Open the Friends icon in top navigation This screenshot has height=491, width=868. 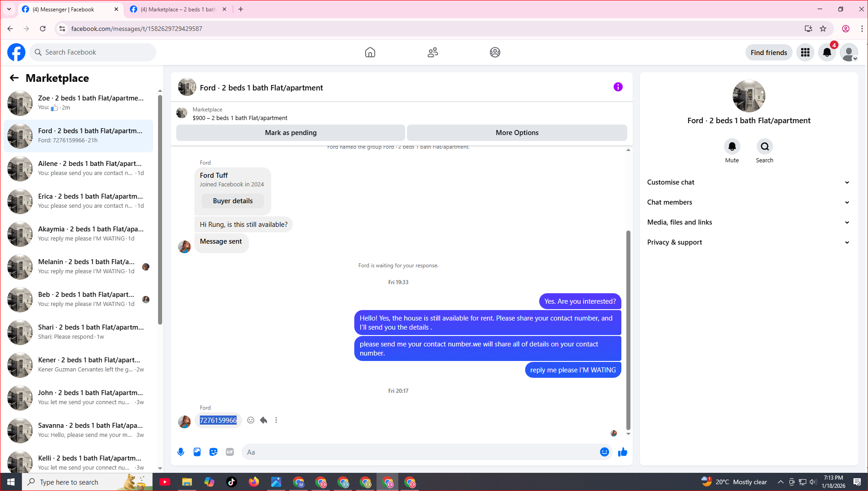(x=433, y=52)
